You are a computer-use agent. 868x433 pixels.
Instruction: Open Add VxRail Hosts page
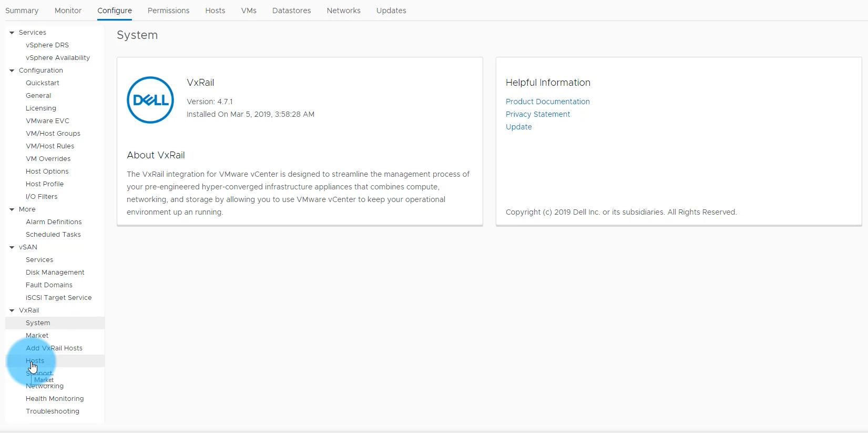coord(54,348)
